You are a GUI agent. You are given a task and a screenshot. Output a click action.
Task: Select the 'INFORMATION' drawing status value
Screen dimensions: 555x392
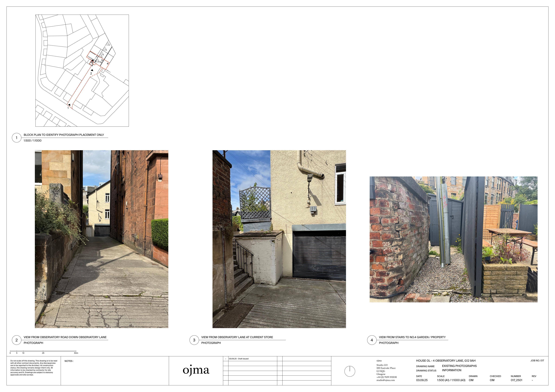(x=451, y=370)
